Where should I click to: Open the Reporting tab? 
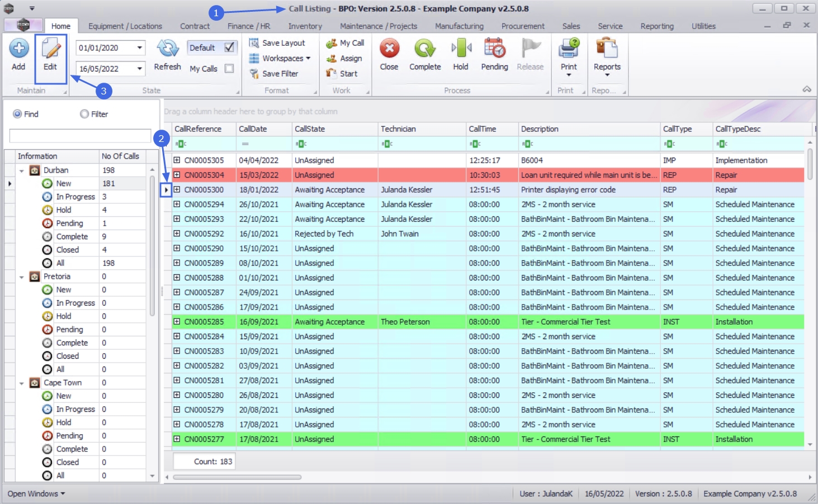(x=657, y=26)
